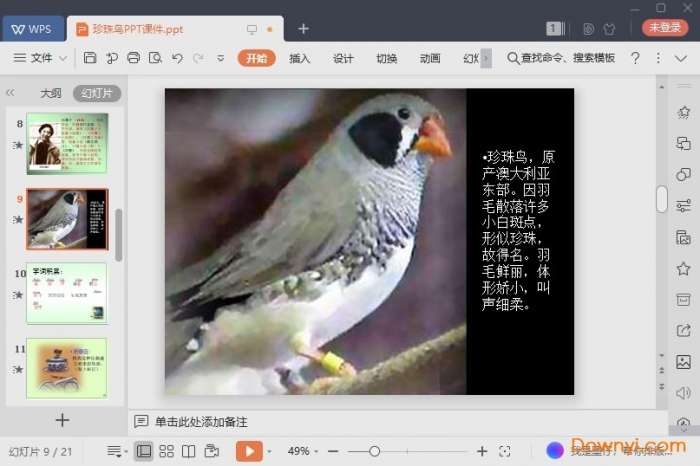This screenshot has width=700, height=466.
Task: Select slide 10 thumbnail
Action: click(67, 293)
